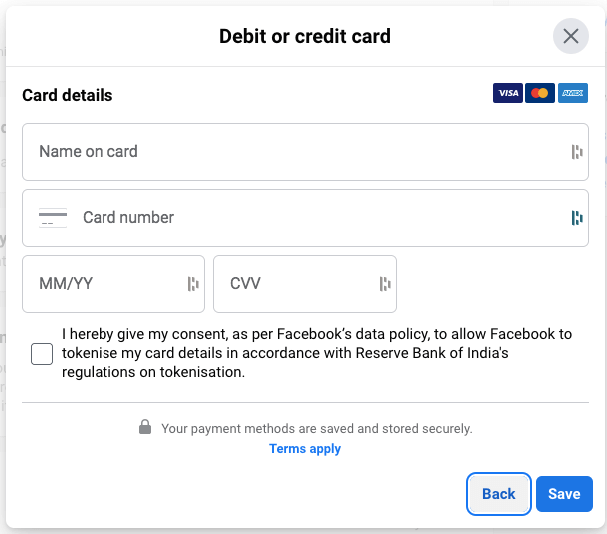Screen dimensions: 607x534
Task: Click the credit card icon beside Card number
Action: (53, 218)
